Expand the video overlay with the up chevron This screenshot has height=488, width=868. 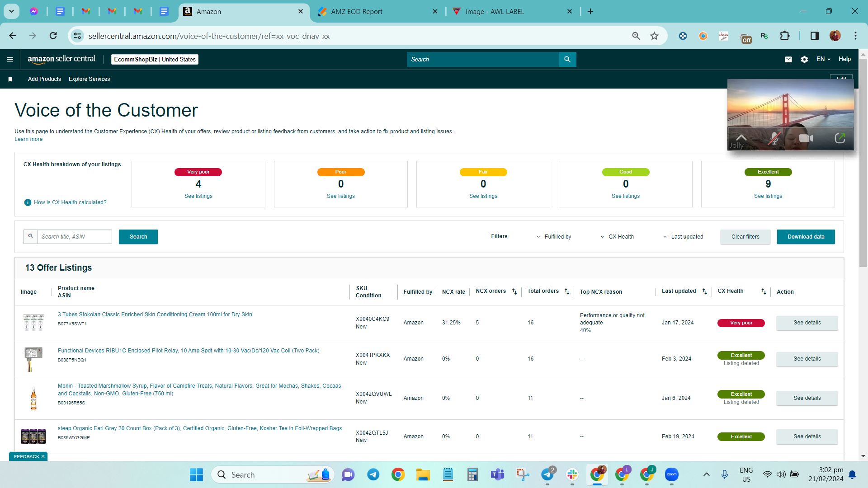point(741,137)
